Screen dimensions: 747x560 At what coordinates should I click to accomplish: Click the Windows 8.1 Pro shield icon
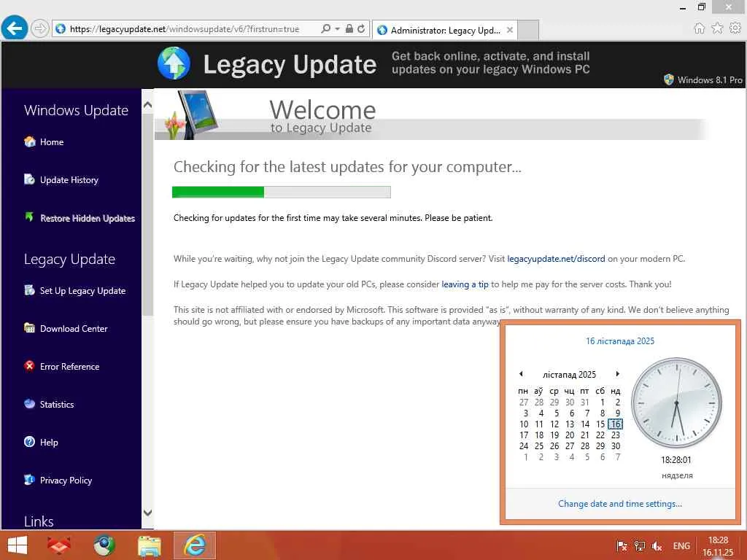[669, 79]
